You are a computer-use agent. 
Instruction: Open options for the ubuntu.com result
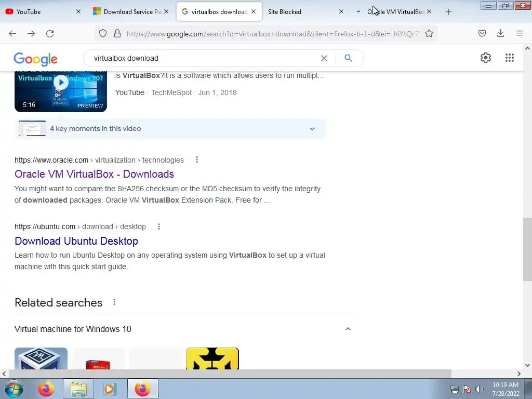pos(159,227)
